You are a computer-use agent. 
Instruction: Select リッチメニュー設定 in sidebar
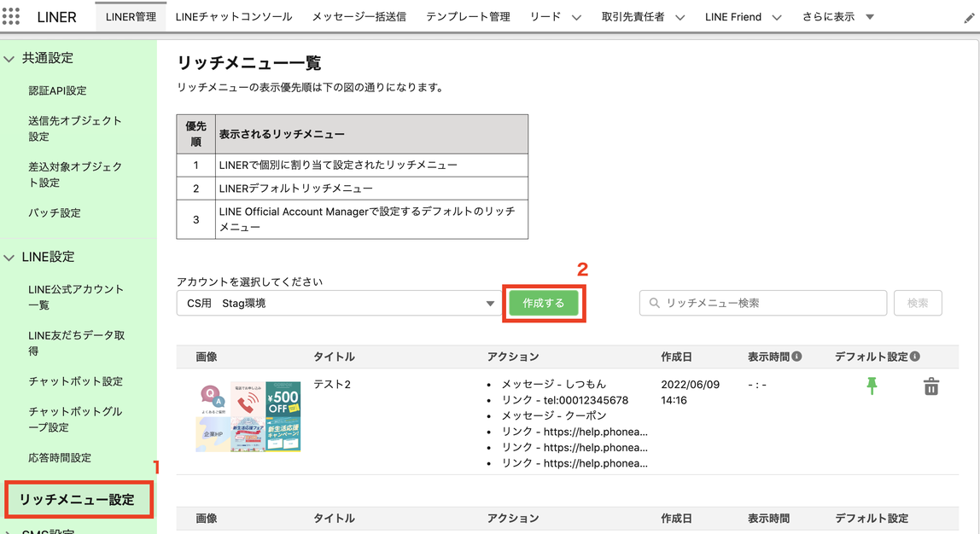point(79,500)
